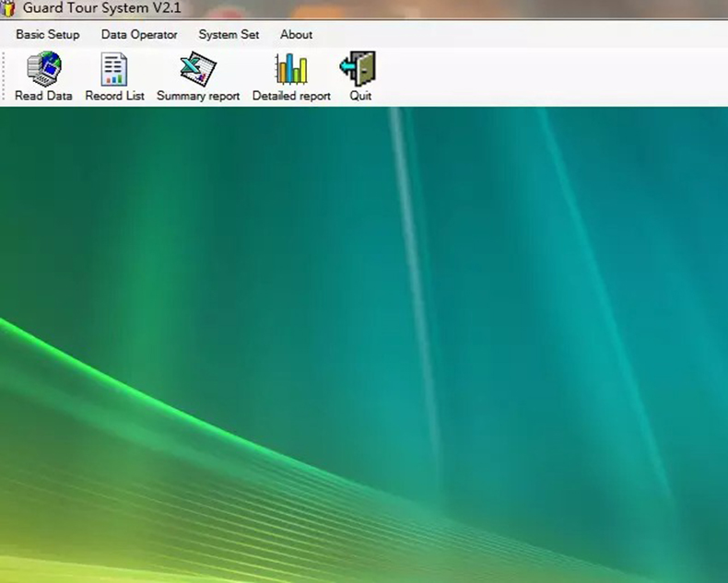Click the Guard Tour System title bar icon
This screenshot has width=728, height=583.
8,8
